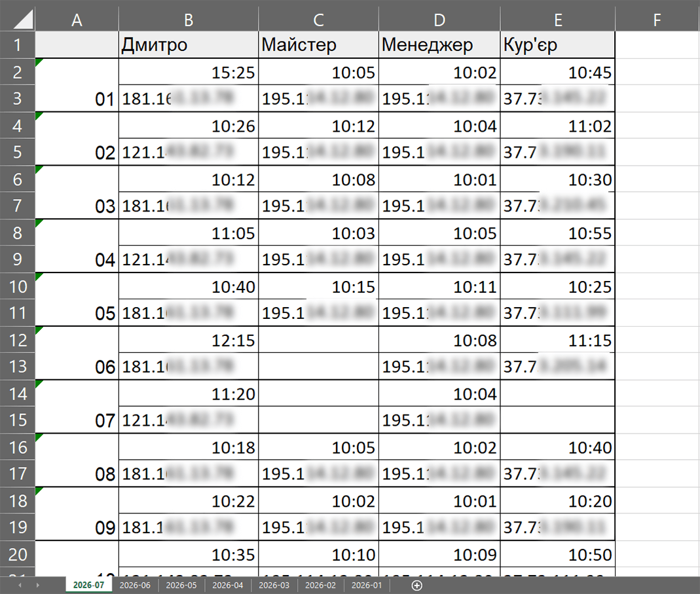The height and width of the screenshot is (594, 700).
Task: Click day cell '04' in column A
Action: tap(77, 246)
